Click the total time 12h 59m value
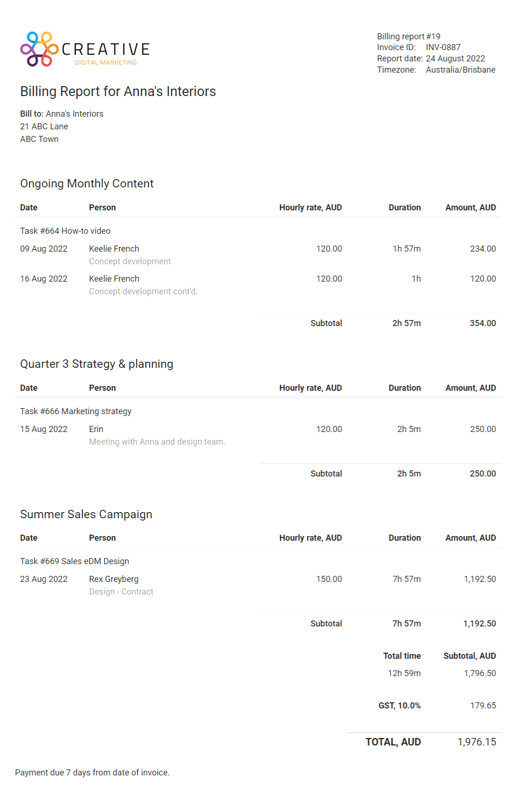This screenshot has width=522, height=812. pyautogui.click(x=404, y=673)
